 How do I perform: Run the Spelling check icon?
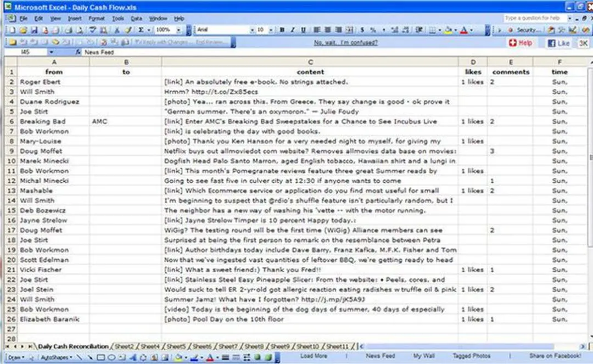pos(92,30)
